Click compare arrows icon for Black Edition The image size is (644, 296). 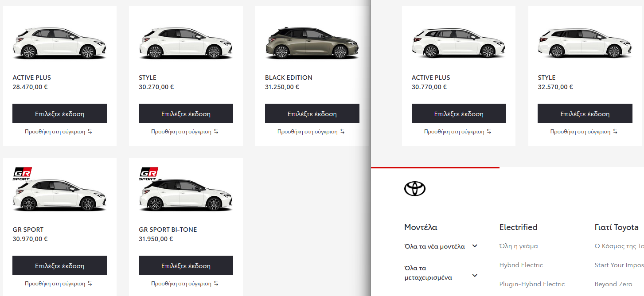[x=343, y=132]
